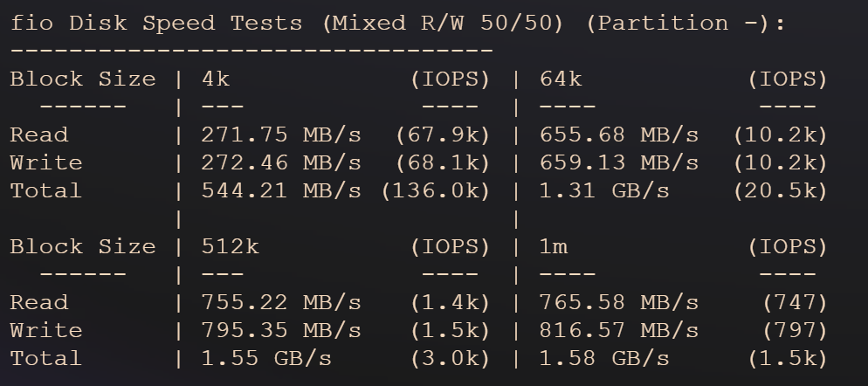The width and height of the screenshot is (868, 386).
Task: Click the 4k write speed 272.46 MB/s
Action: point(281,162)
